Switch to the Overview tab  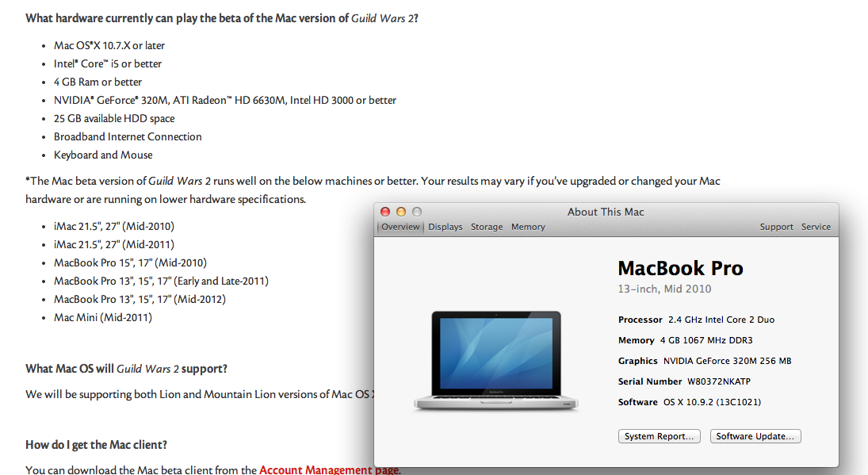click(x=400, y=227)
